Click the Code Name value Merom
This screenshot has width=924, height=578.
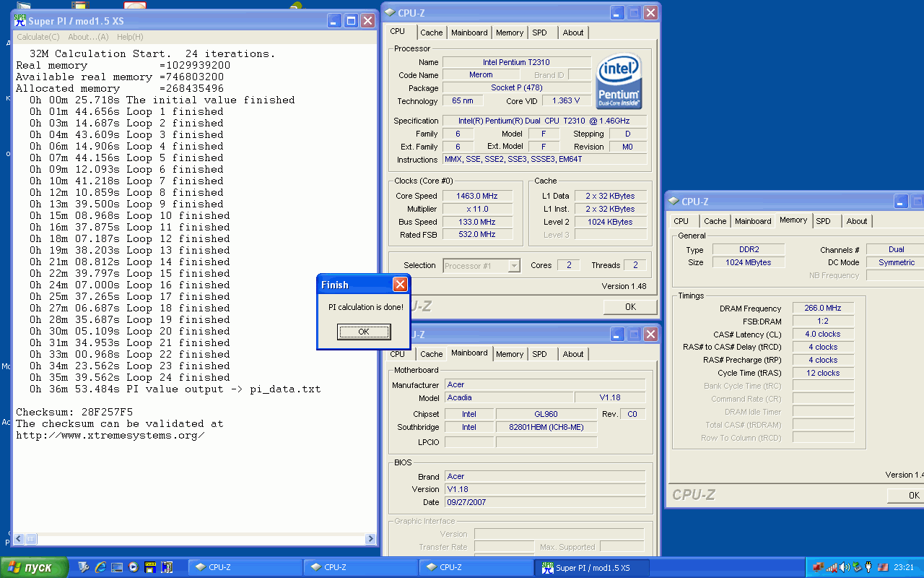point(481,74)
